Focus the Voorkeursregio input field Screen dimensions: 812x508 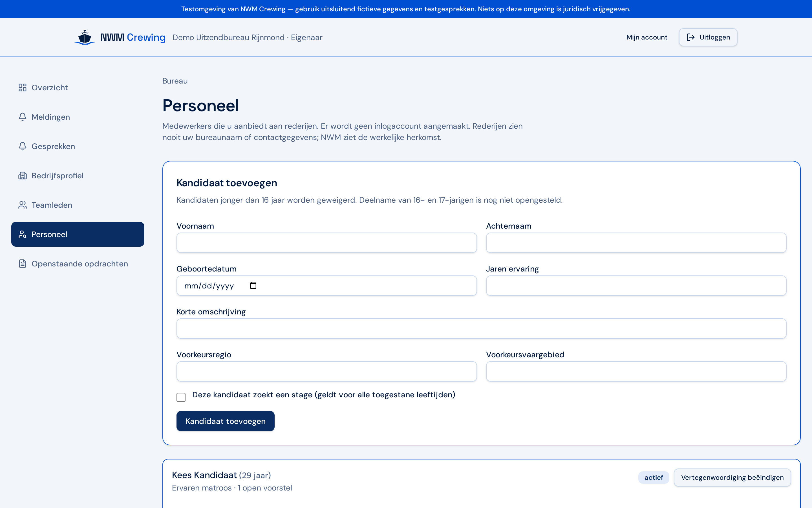(x=326, y=371)
